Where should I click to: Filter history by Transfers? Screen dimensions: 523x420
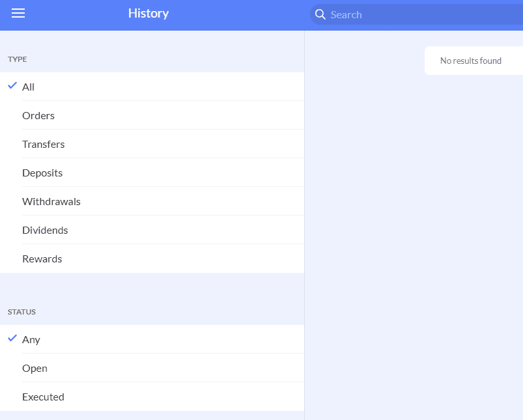pos(152,144)
